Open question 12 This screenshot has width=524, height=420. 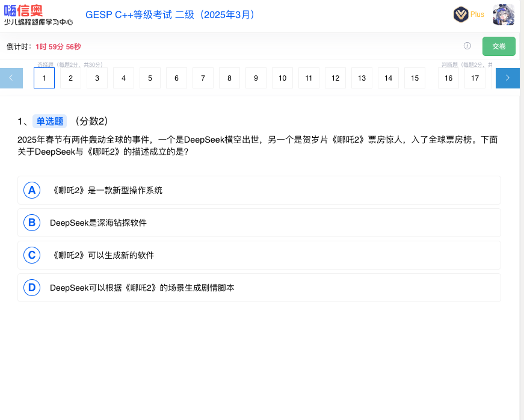pyautogui.click(x=336, y=78)
